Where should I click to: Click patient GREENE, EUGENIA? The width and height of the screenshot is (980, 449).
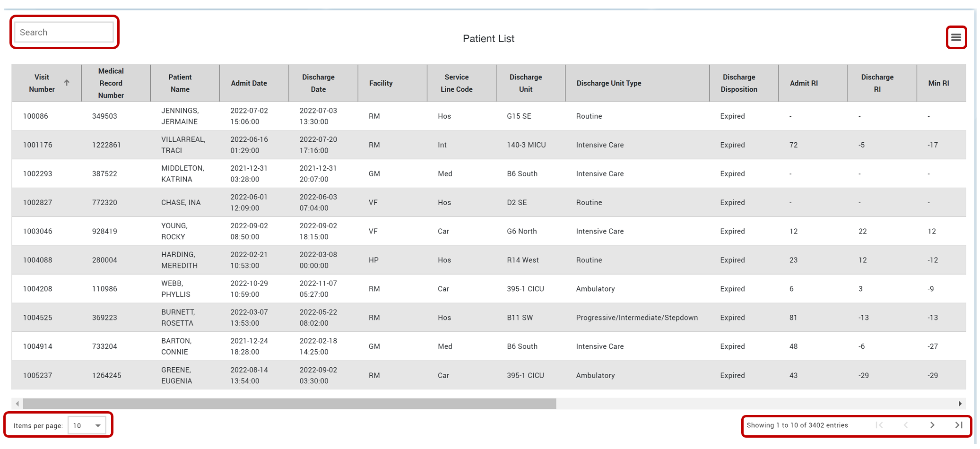[177, 376]
